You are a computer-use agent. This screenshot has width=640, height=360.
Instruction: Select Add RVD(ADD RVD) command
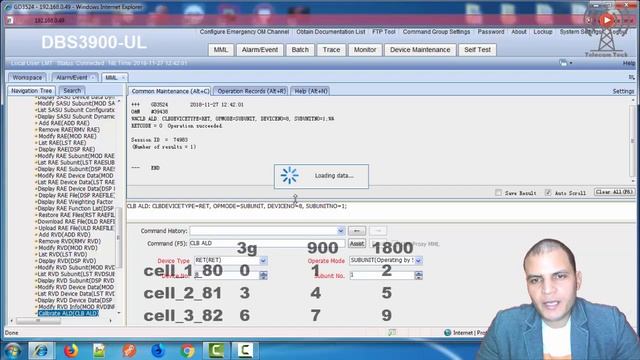click(x=64, y=235)
